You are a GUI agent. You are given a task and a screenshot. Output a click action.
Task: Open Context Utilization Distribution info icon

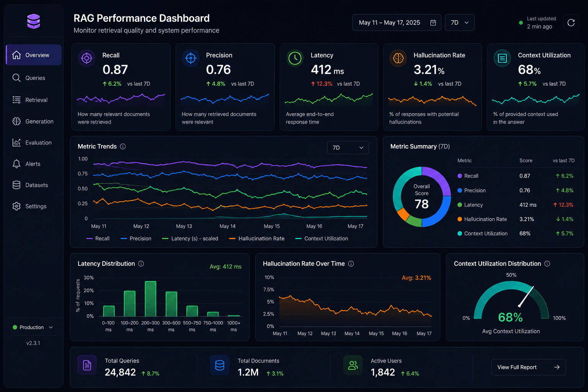(x=547, y=263)
